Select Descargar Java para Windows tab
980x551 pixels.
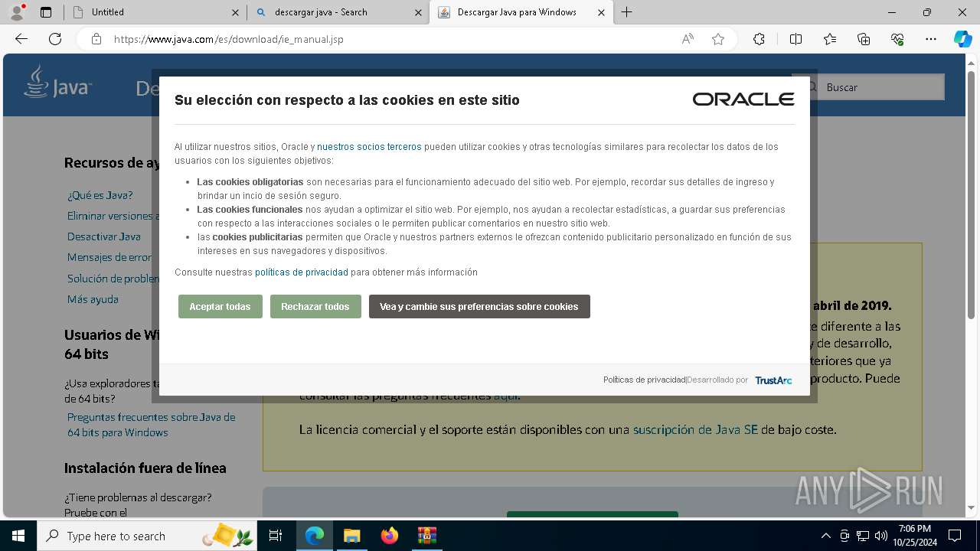coord(521,12)
